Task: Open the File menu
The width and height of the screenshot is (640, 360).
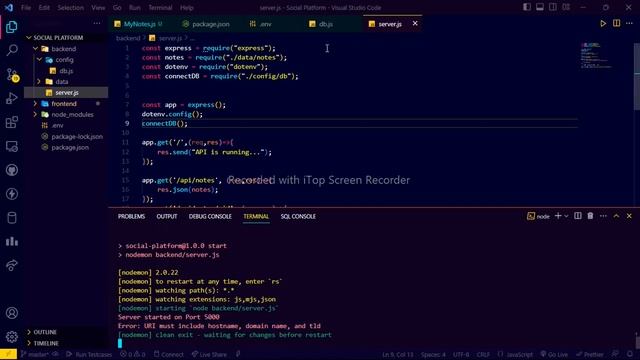Action: (26, 7)
